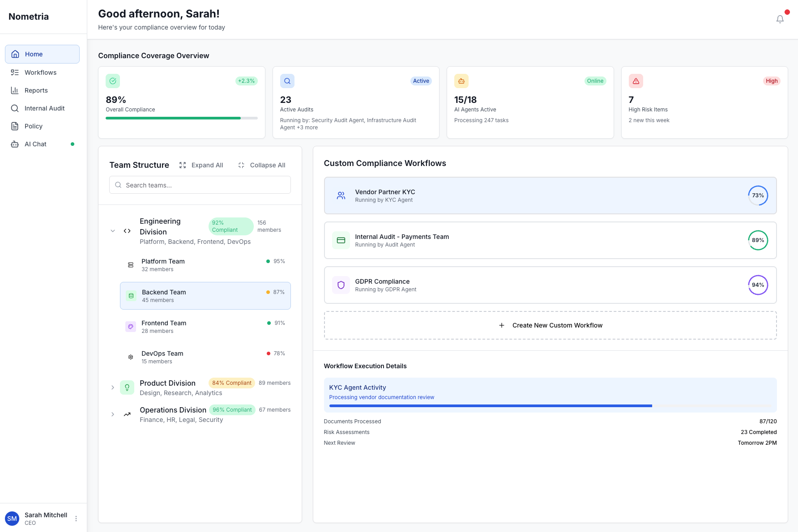Click the 23 Completed risk assessments value

pyautogui.click(x=759, y=432)
